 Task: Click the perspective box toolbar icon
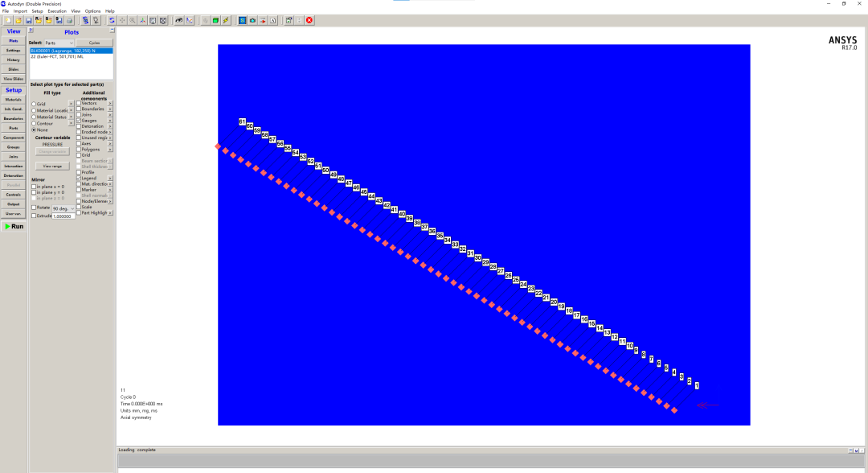[162, 20]
